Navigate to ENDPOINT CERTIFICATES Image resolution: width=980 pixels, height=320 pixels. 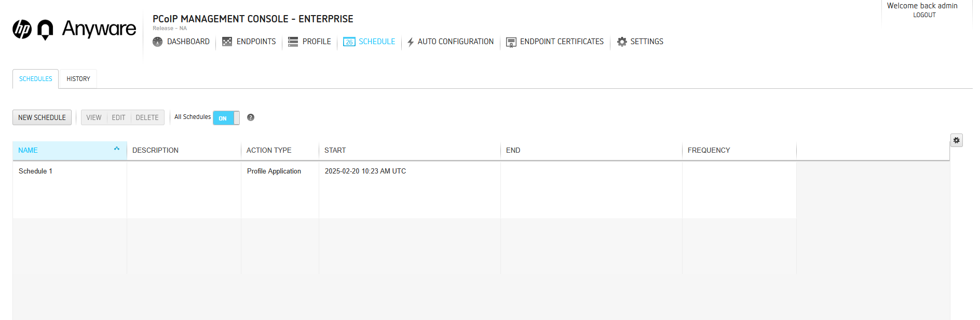(562, 42)
